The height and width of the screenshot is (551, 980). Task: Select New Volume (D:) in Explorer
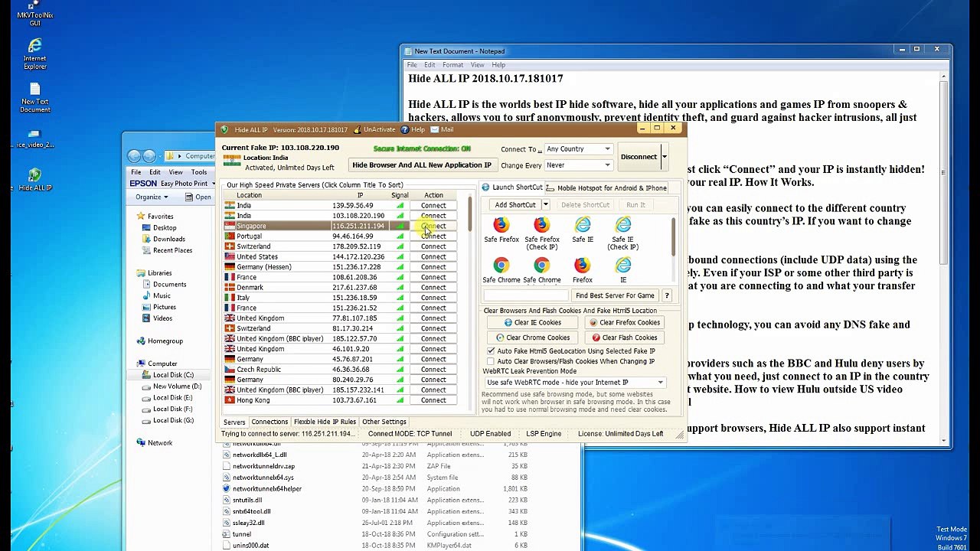tap(177, 386)
